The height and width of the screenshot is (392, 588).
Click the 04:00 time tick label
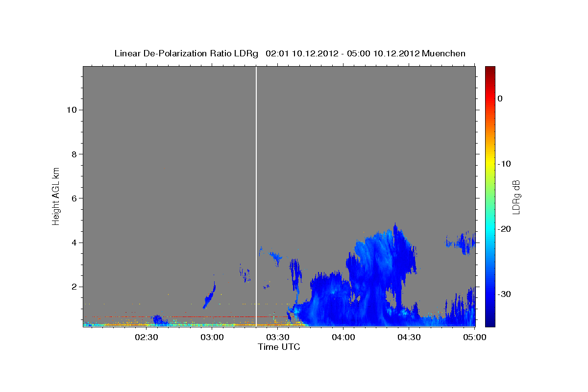343,337
